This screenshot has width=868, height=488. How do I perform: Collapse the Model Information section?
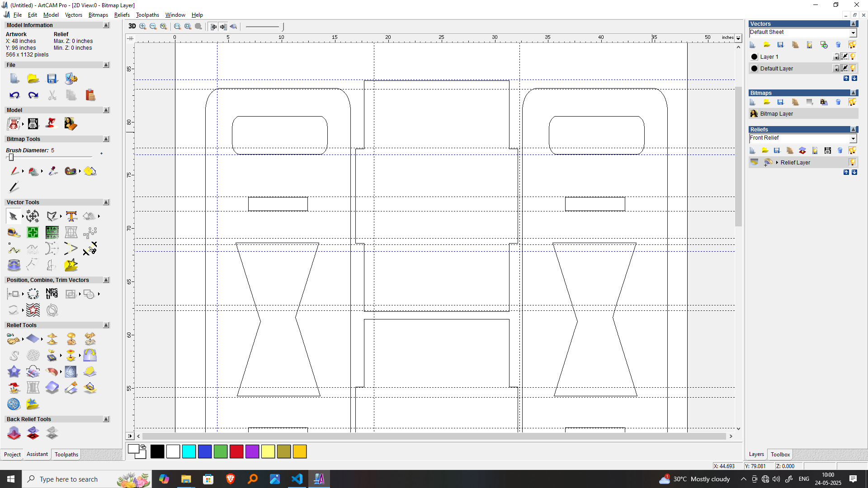(x=106, y=25)
